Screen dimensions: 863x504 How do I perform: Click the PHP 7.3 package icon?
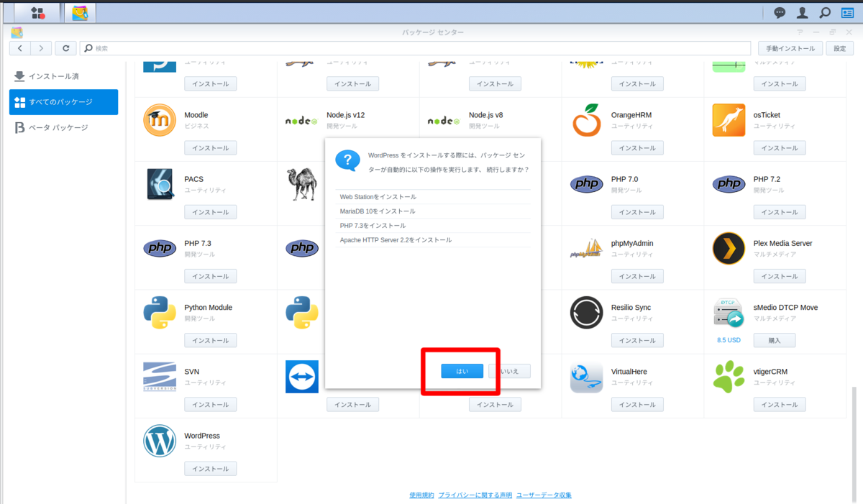point(160,249)
